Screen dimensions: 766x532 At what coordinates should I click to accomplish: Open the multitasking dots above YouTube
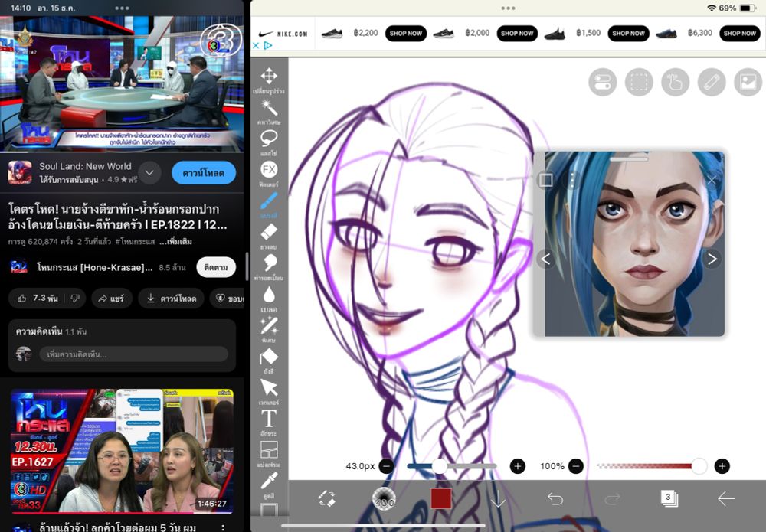(x=122, y=8)
